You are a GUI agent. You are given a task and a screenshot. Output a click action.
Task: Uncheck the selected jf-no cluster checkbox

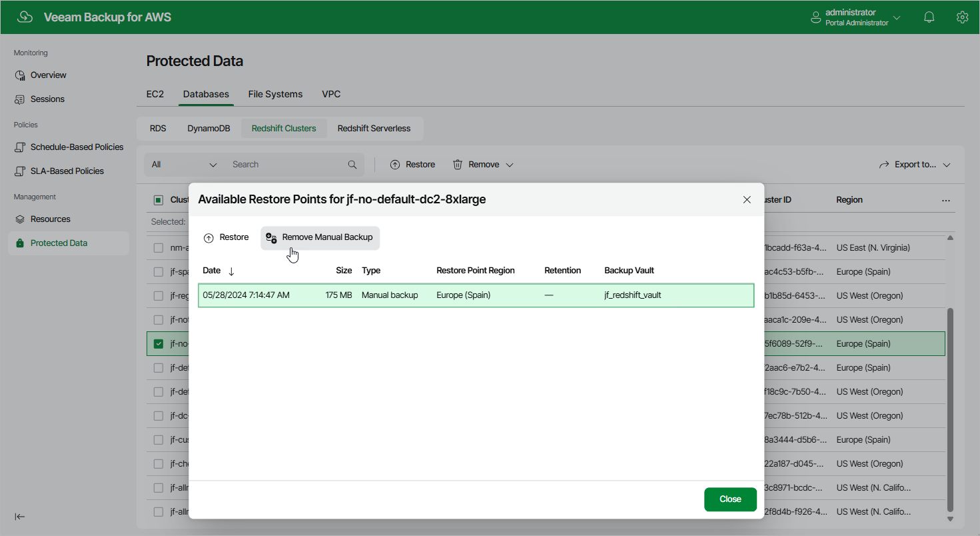coord(159,344)
